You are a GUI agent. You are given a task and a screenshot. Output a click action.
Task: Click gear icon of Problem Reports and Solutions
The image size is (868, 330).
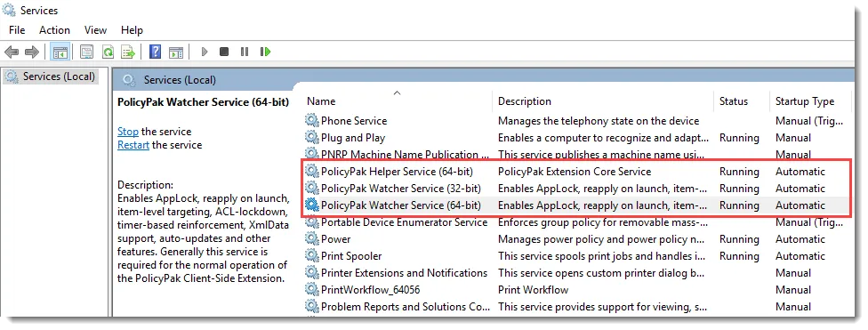click(x=312, y=307)
